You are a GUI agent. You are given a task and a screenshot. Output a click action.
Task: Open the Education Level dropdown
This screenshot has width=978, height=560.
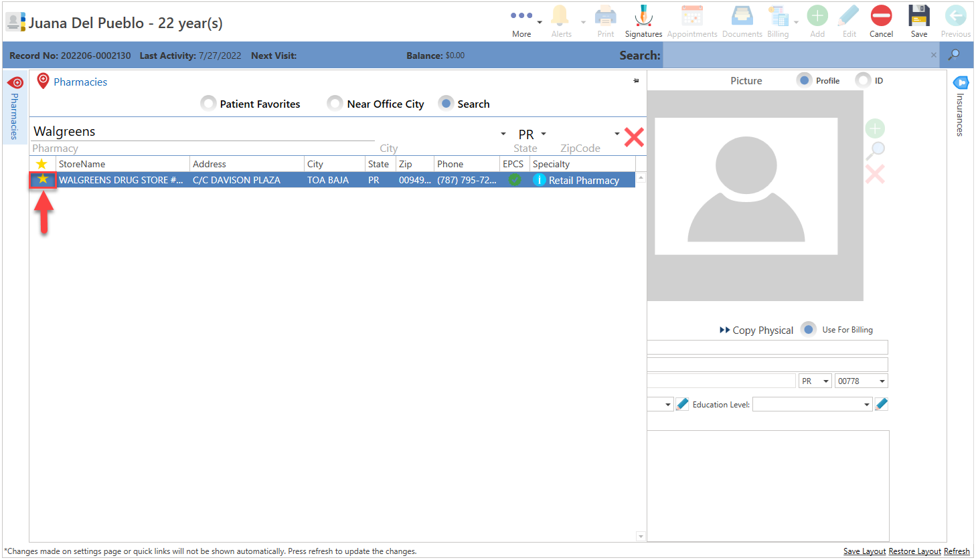pyautogui.click(x=813, y=405)
